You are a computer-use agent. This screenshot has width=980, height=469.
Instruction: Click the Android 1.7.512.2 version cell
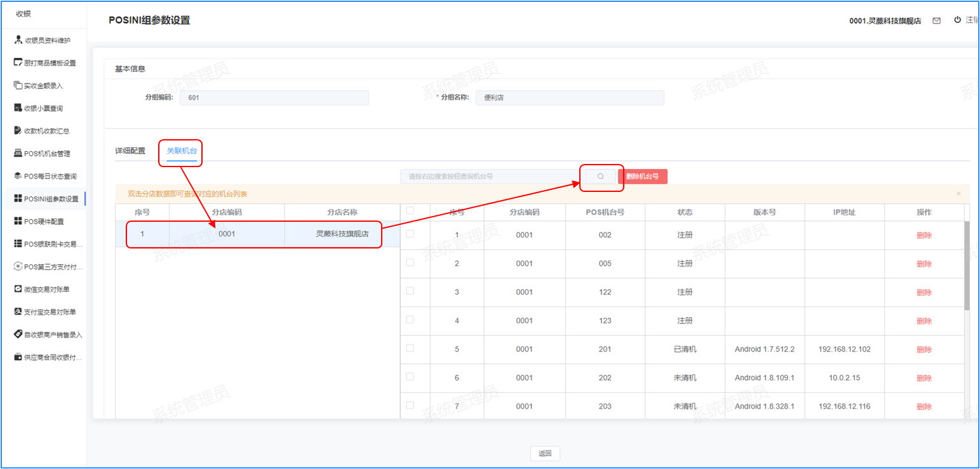[765, 350]
